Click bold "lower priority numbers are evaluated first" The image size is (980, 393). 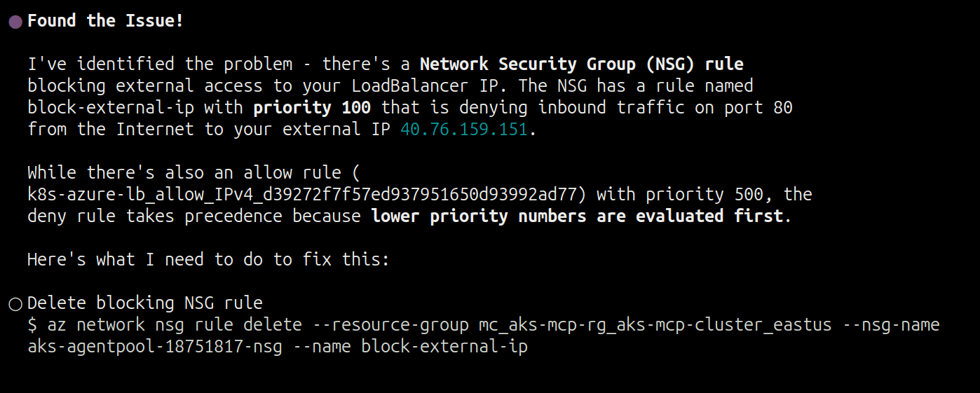coord(577,216)
